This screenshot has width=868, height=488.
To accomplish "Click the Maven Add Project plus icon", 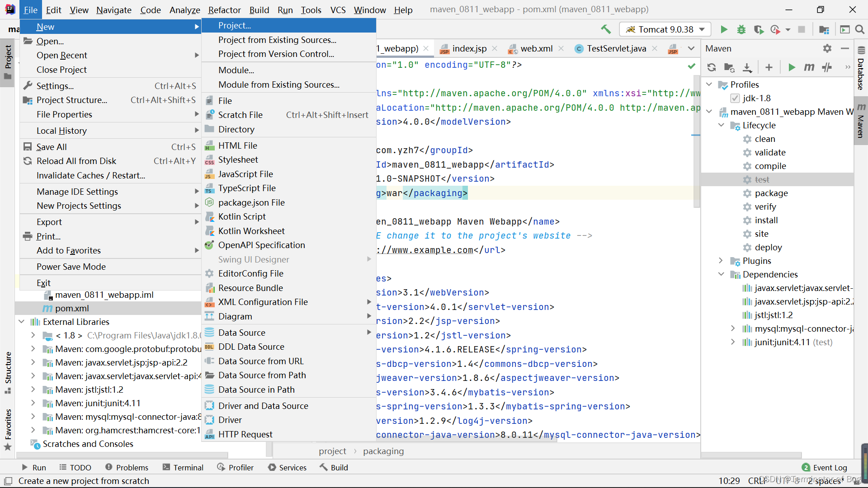I will tap(769, 67).
